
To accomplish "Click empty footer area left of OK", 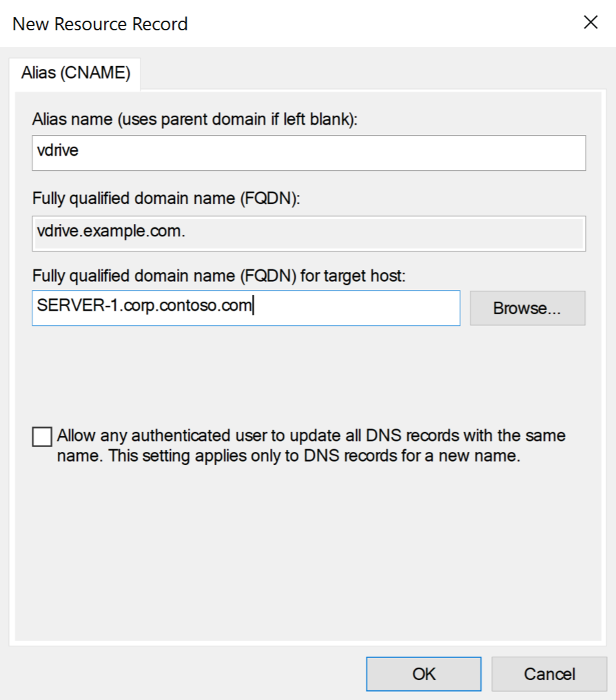I will [x=186, y=673].
